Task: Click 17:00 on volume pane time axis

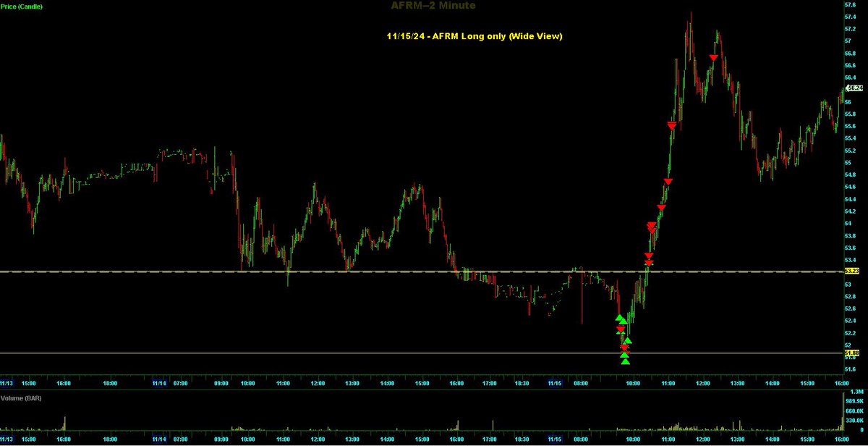Action: (x=490, y=439)
